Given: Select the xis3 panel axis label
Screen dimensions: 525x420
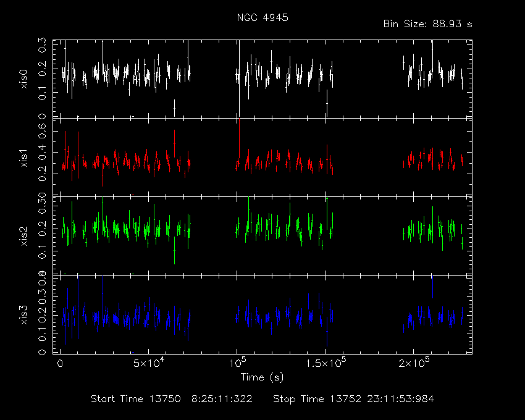Looking at the screenshot, I should pyautogui.click(x=23, y=315).
